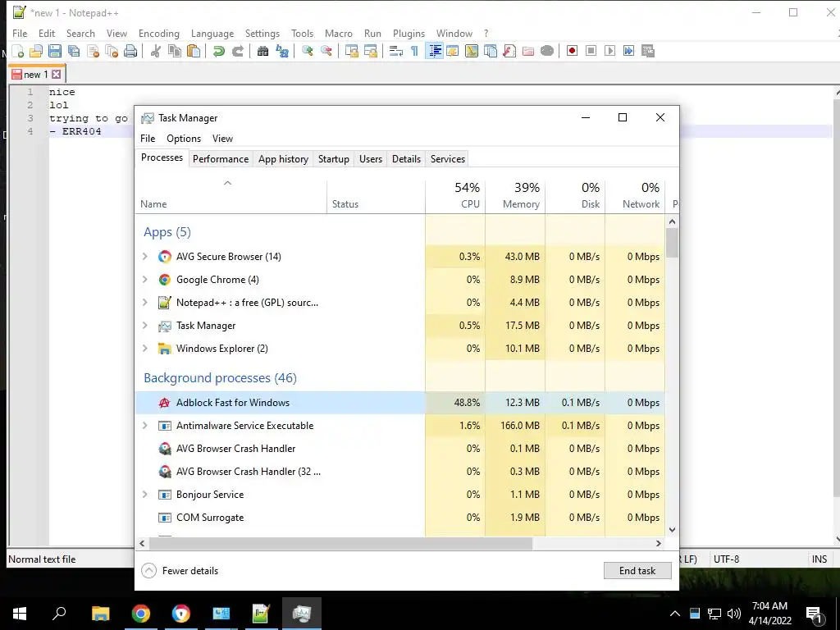Click the Playback macro icon
Image resolution: width=840 pixels, height=630 pixels.
609,51
